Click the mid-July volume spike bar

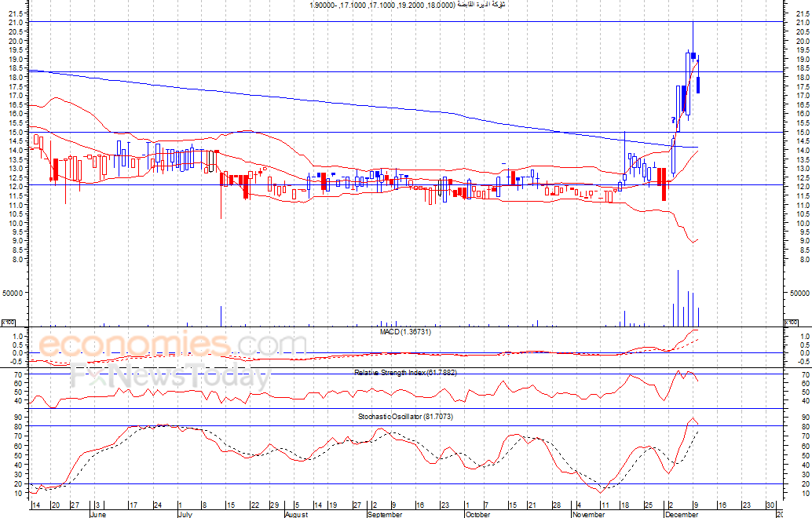tap(221, 316)
